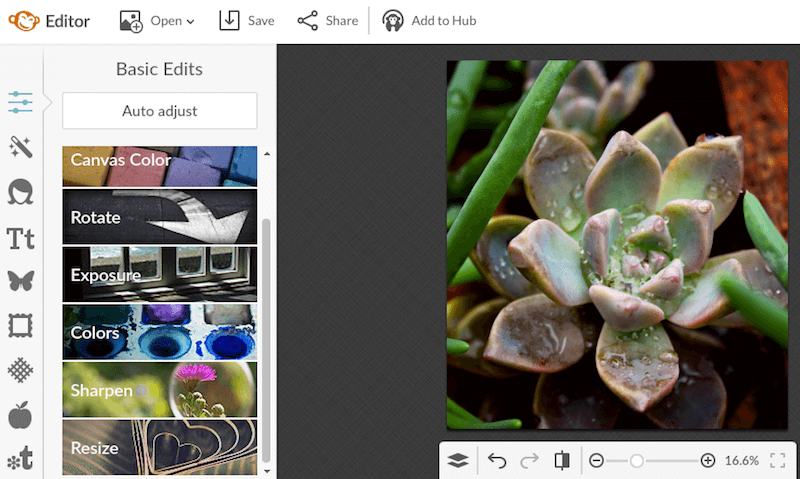Select the Sharpen edit
Image resolution: width=800 pixels, height=479 pixels.
[x=160, y=390]
